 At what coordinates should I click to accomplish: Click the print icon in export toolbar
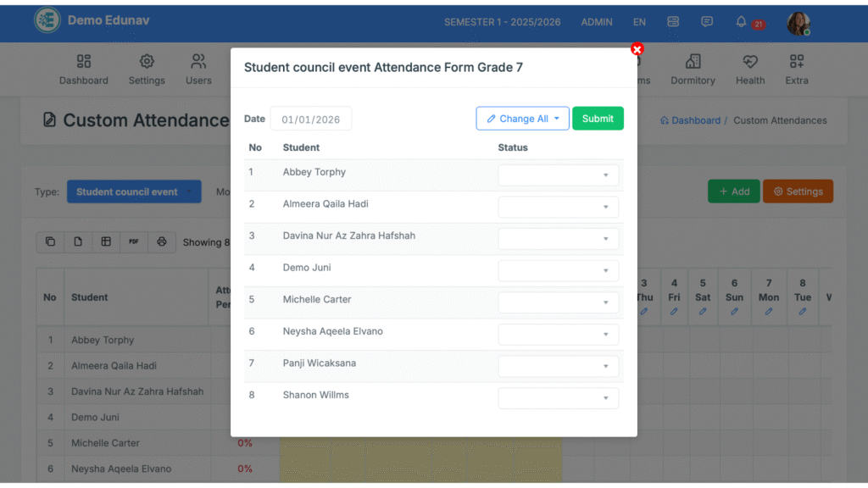162,241
